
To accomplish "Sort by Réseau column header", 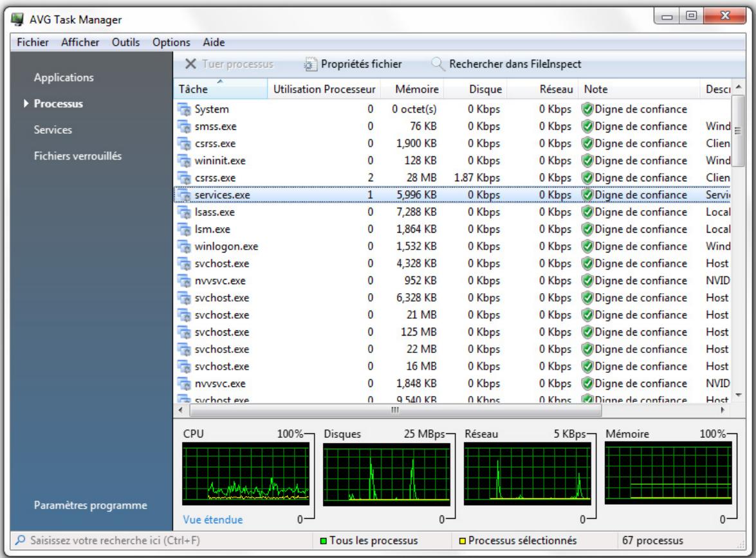I will (542, 89).
